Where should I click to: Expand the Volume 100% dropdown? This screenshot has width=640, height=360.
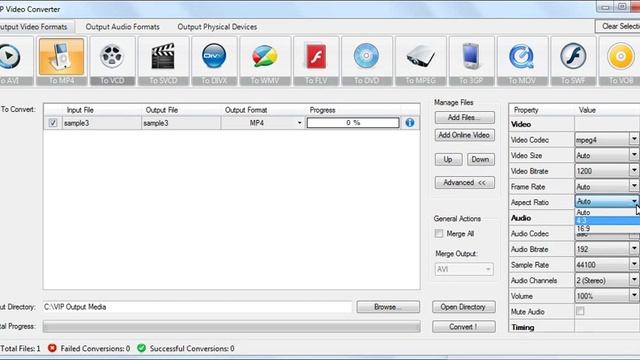[x=634, y=296]
